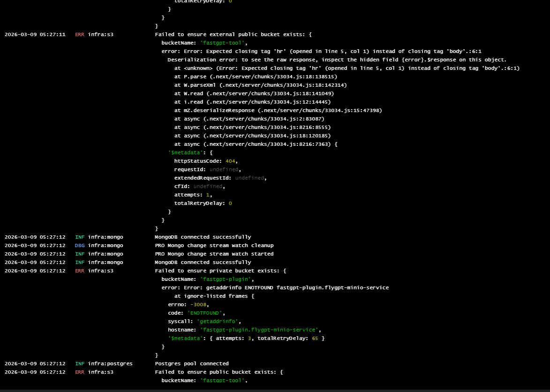Click the 'Deserialization error' message line
This screenshot has height=392, width=550.
tap(337, 60)
